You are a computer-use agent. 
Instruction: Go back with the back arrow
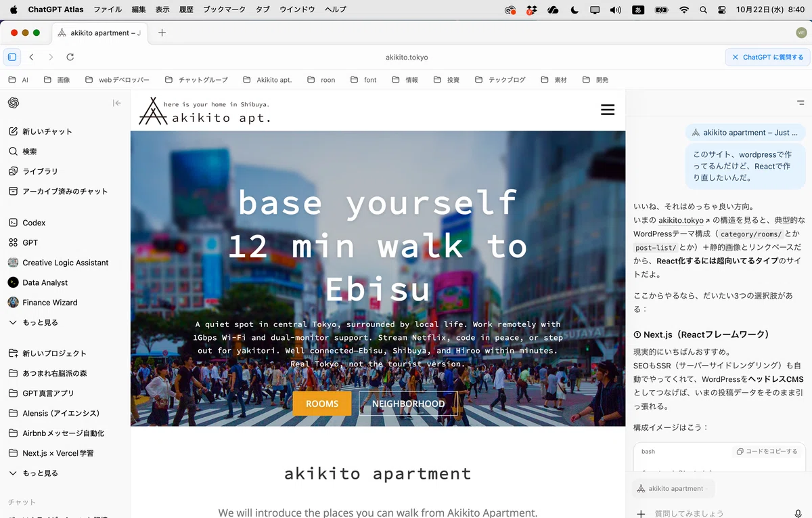pos(31,58)
